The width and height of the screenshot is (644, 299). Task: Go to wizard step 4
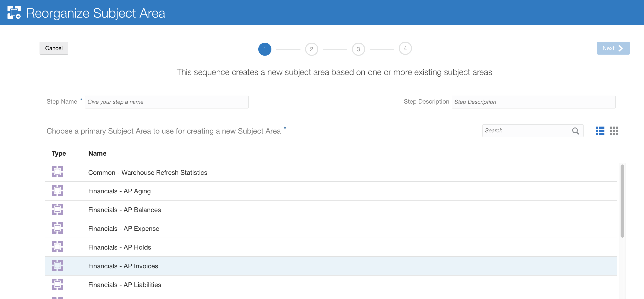coord(405,48)
